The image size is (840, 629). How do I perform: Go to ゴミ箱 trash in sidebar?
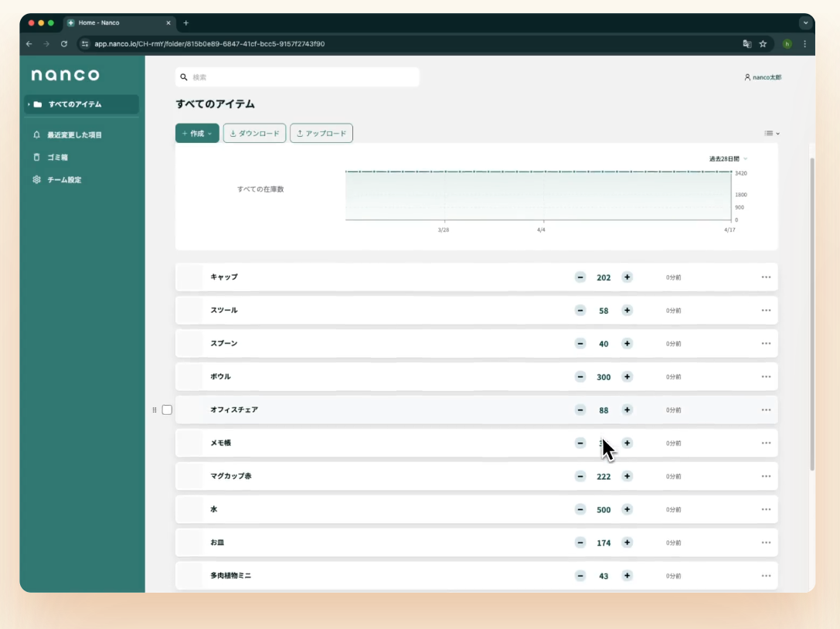[x=57, y=158]
